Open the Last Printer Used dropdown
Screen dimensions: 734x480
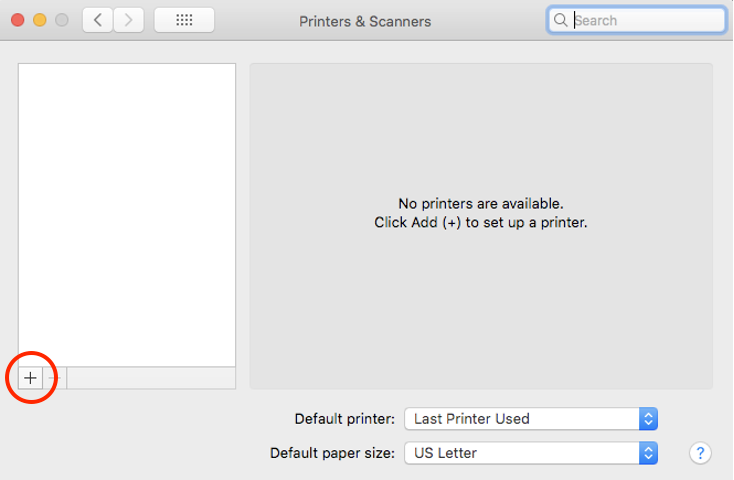[531, 419]
